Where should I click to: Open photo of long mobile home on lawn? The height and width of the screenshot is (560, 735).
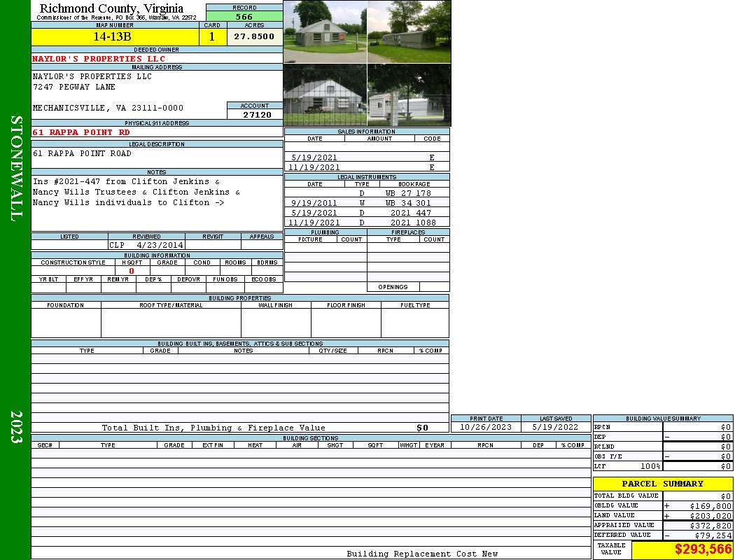[x=409, y=31]
